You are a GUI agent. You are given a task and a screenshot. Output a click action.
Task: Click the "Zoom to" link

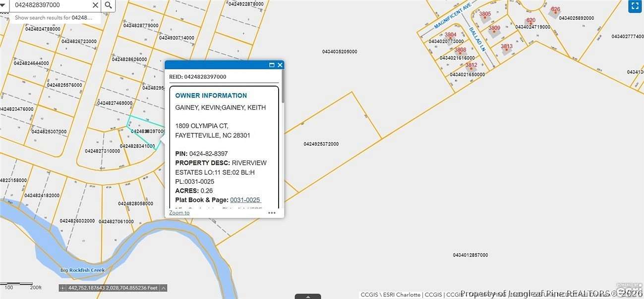pos(178,212)
